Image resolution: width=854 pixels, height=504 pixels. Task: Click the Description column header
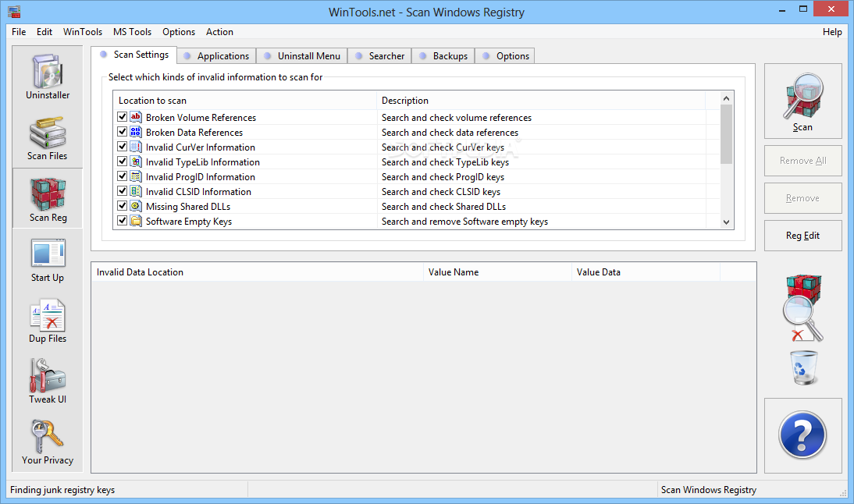pyautogui.click(x=541, y=100)
